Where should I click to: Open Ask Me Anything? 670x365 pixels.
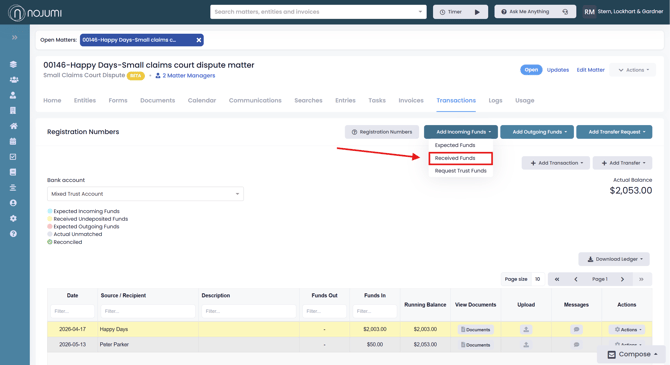[535, 12]
